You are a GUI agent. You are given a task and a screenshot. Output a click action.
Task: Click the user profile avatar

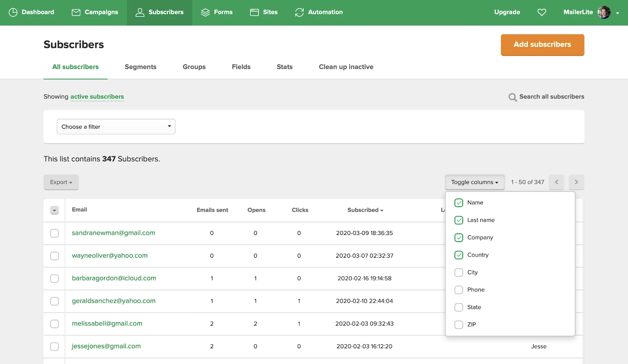[x=604, y=13]
